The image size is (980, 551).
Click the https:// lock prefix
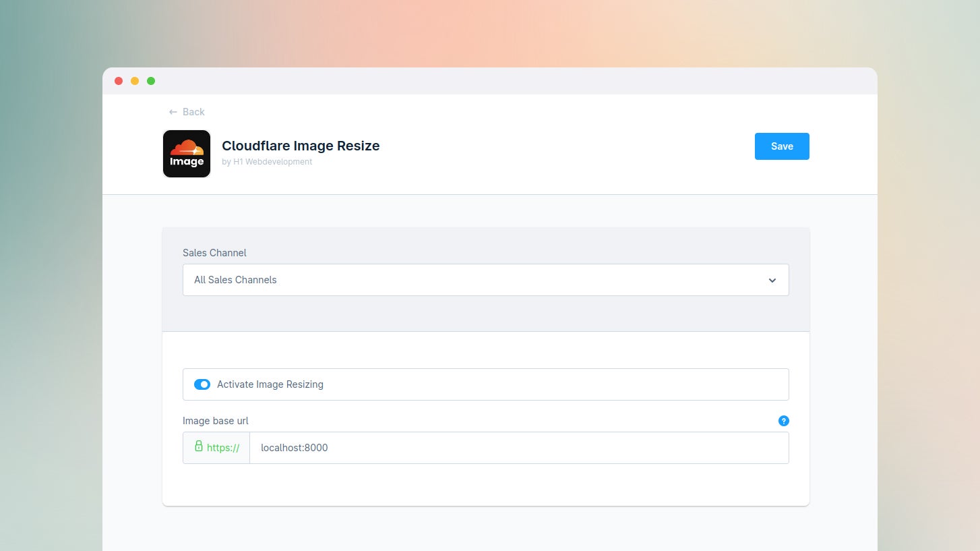(216, 448)
